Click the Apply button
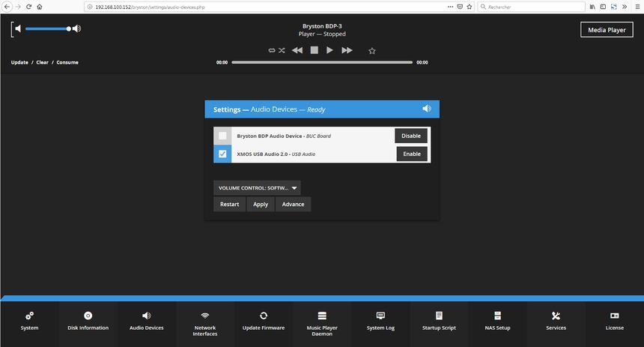Viewport: 644px width, 347px height. [261, 205]
